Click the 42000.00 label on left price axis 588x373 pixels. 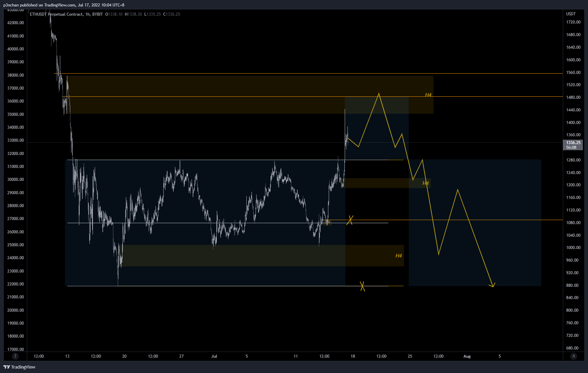pyautogui.click(x=16, y=23)
